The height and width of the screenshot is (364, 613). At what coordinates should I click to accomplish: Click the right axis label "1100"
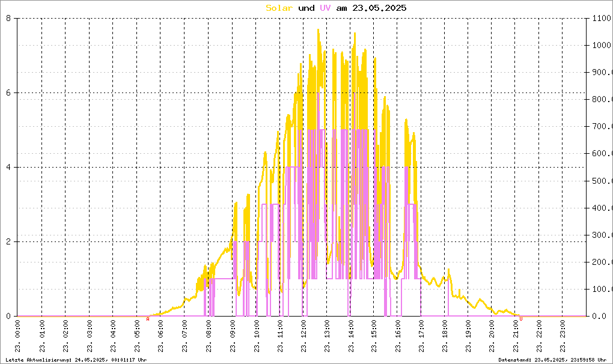pyautogui.click(x=602, y=18)
